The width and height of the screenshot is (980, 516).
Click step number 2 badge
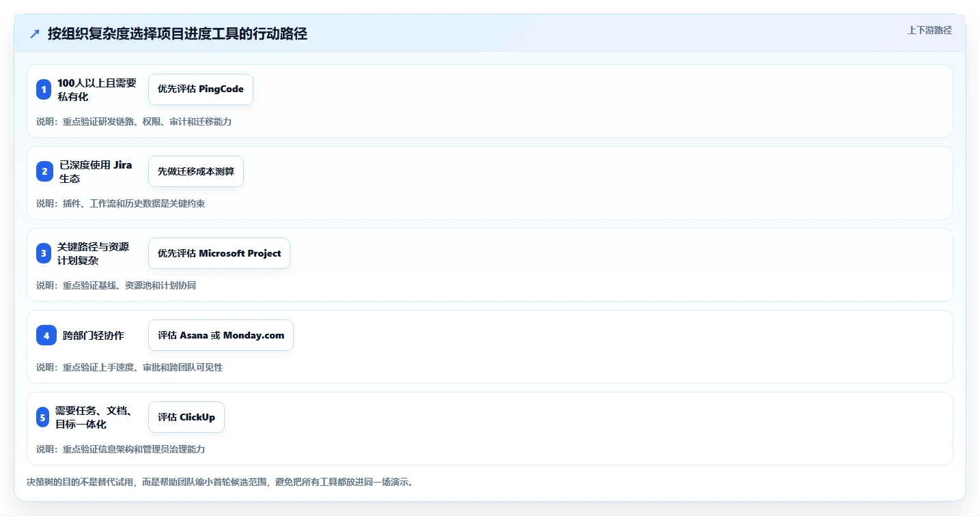(x=44, y=171)
